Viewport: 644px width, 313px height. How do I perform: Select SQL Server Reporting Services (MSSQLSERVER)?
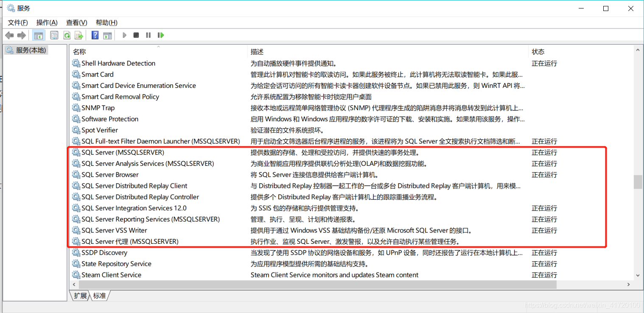pos(151,219)
